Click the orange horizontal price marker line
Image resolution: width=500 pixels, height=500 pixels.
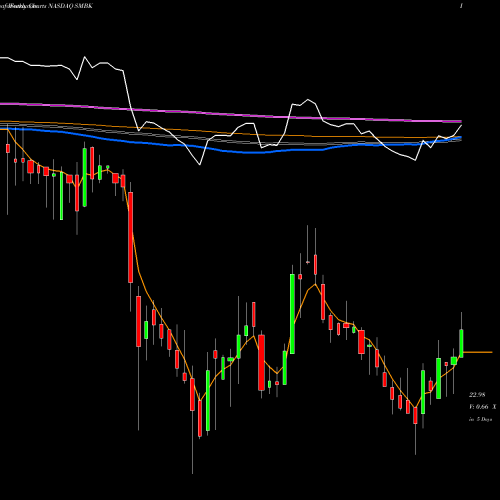coord(478,352)
